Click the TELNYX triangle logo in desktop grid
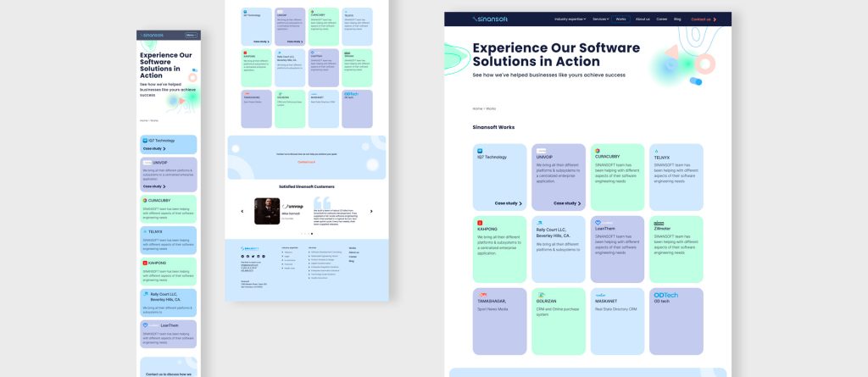 click(x=656, y=151)
